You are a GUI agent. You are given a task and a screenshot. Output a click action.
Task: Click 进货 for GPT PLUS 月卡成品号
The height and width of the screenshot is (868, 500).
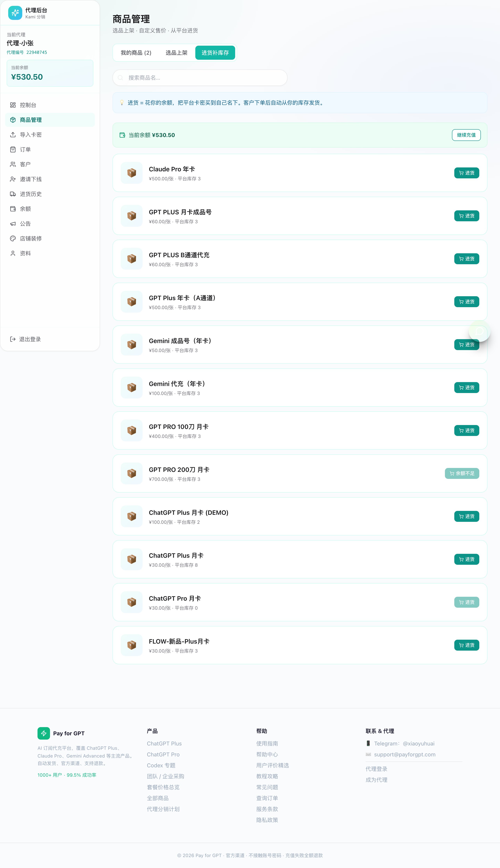466,216
